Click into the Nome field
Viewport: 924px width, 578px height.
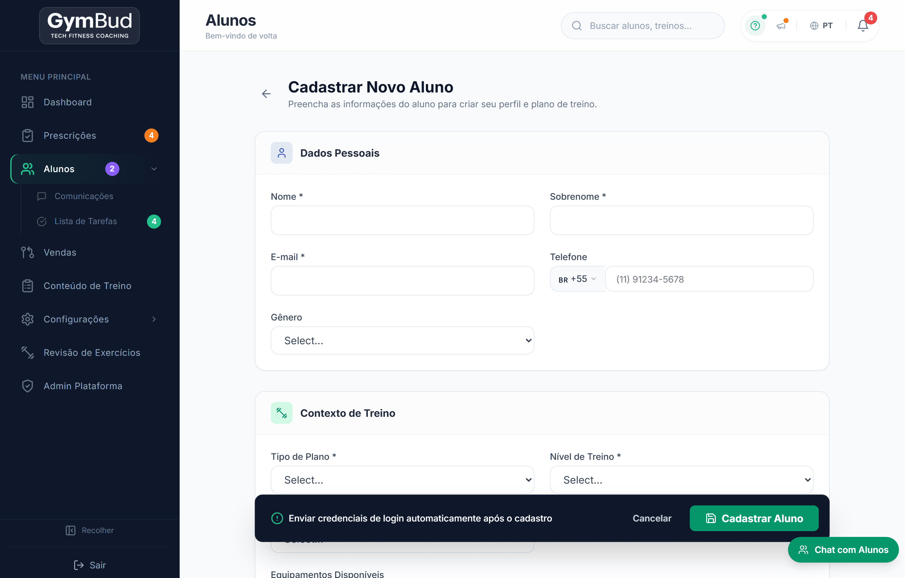tap(402, 220)
